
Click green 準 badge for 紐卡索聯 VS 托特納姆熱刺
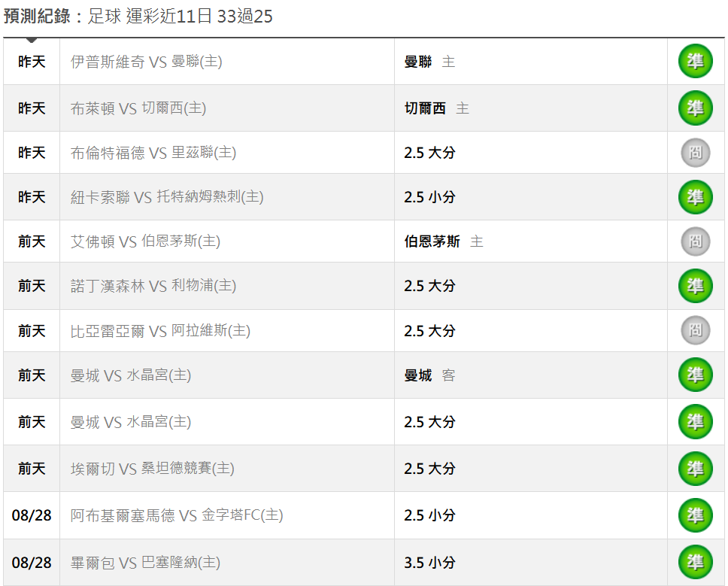click(x=695, y=197)
